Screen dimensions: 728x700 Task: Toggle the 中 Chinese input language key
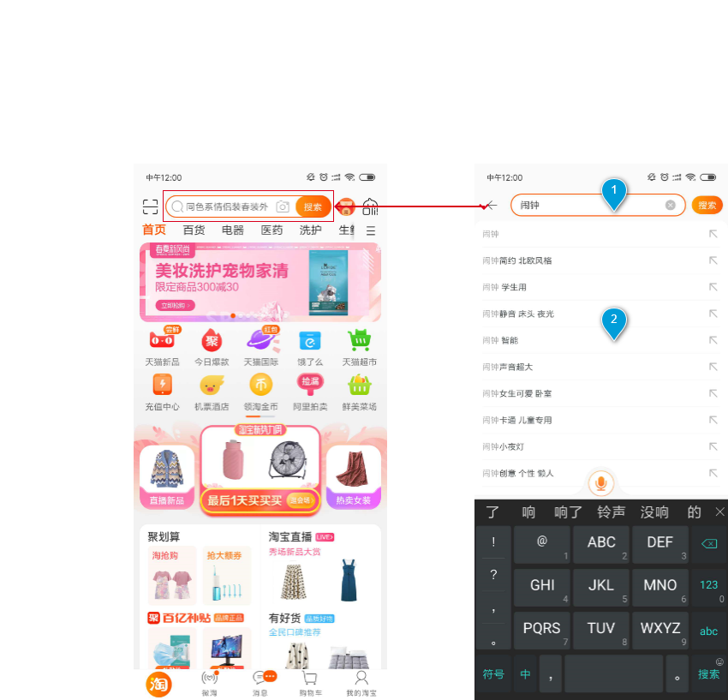tap(525, 674)
